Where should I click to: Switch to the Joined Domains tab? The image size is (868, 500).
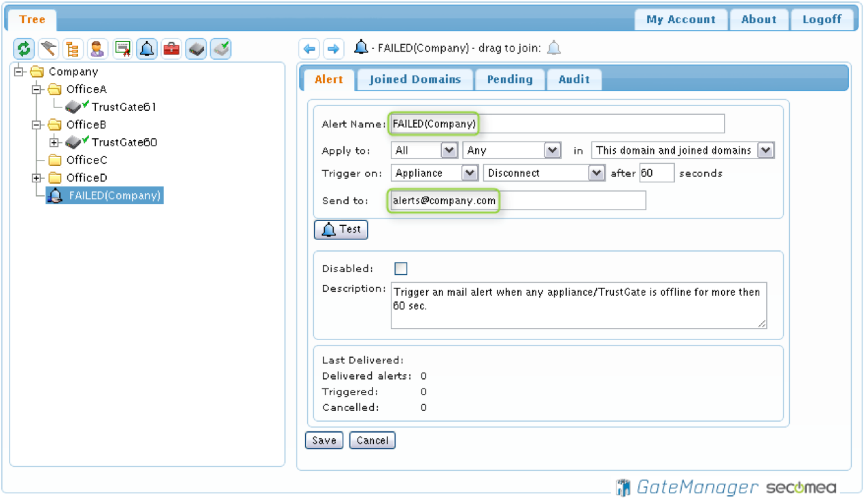click(x=415, y=80)
